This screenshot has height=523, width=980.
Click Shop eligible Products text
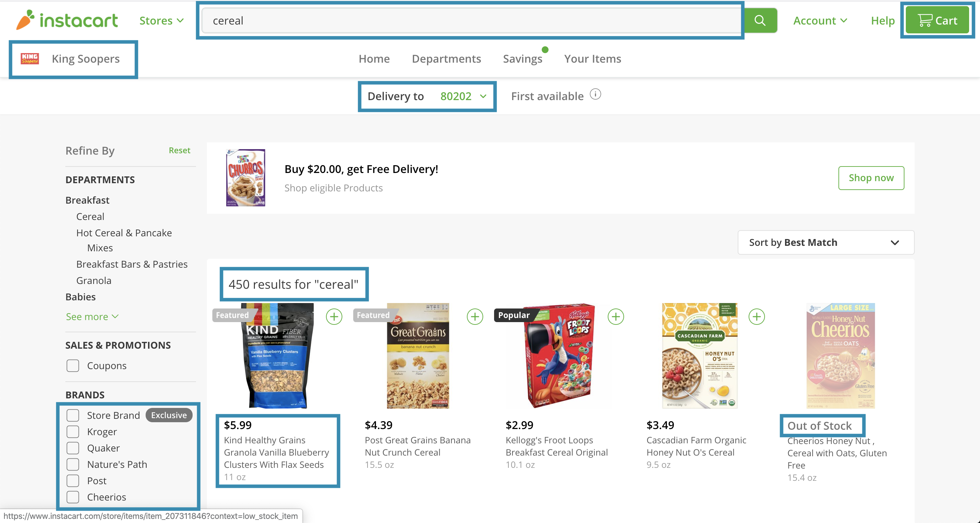pos(333,188)
